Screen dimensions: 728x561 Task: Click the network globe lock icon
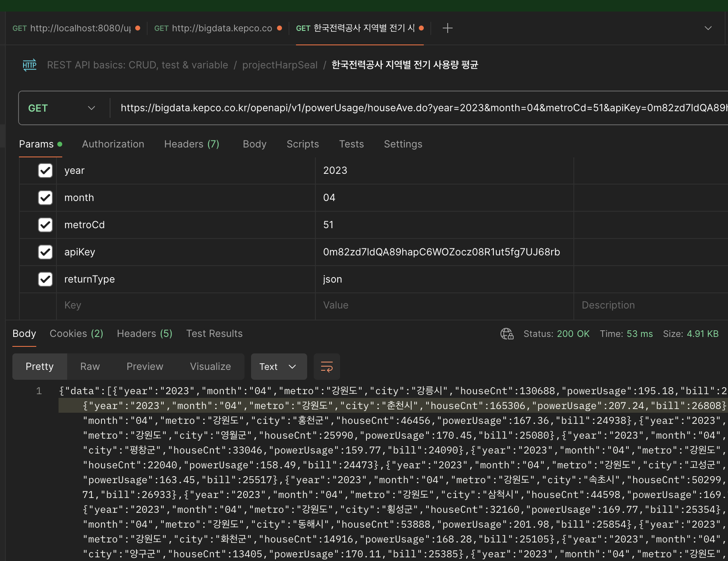(x=507, y=334)
